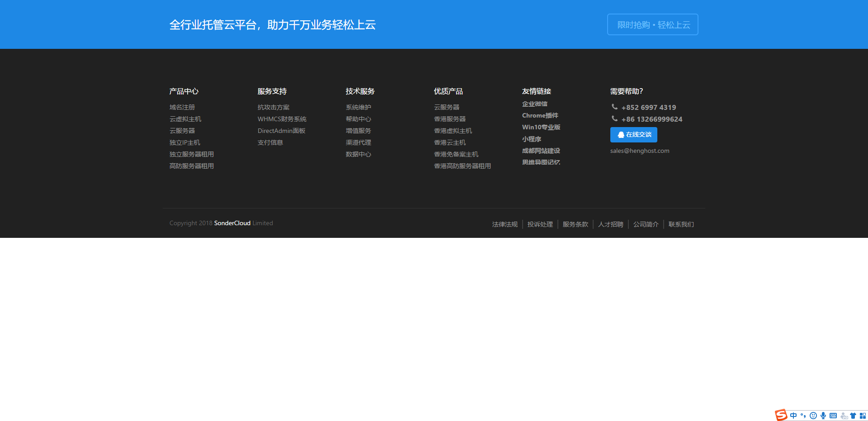Open 香港免备案主机 link
The image size is (868, 421).
coord(456,154)
